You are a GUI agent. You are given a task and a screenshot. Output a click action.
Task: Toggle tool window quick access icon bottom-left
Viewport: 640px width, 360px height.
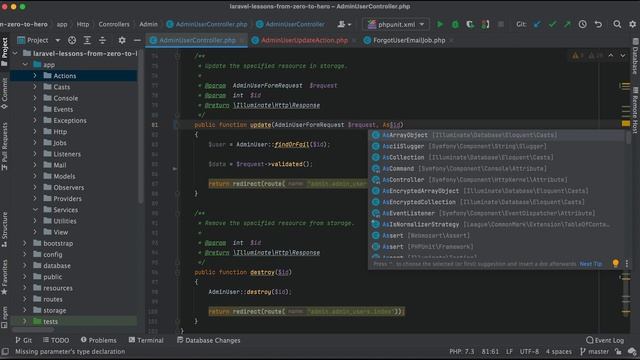point(5,351)
